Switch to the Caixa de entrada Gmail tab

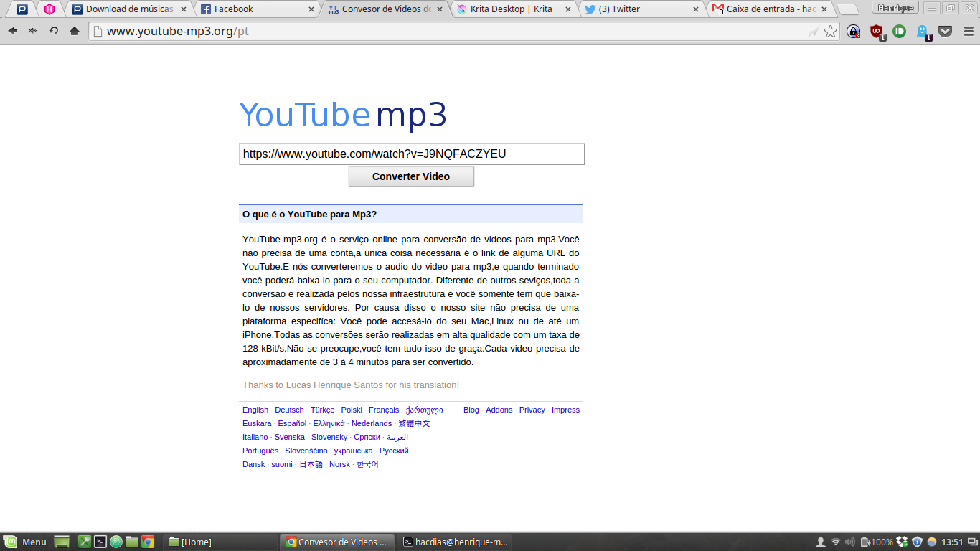tap(771, 9)
